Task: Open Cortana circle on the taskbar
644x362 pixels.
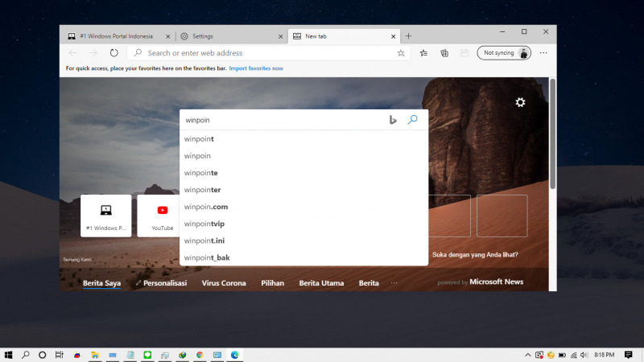Action: tap(43, 355)
